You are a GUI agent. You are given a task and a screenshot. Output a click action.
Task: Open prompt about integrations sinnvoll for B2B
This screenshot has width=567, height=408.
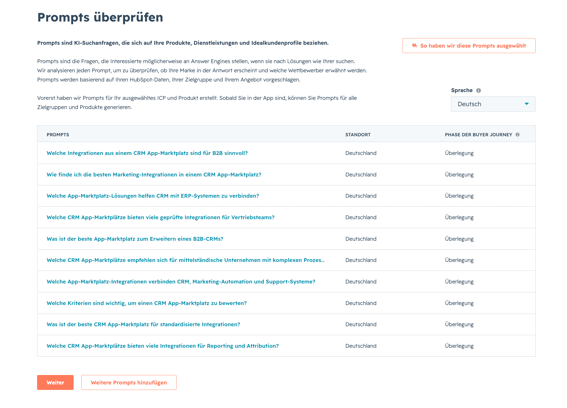147,153
